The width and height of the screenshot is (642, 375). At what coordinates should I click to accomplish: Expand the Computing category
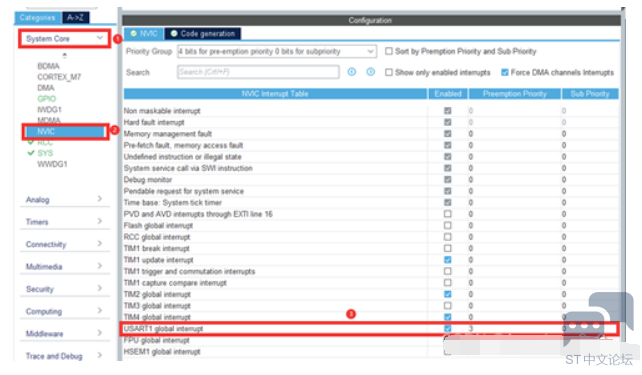pos(64,311)
